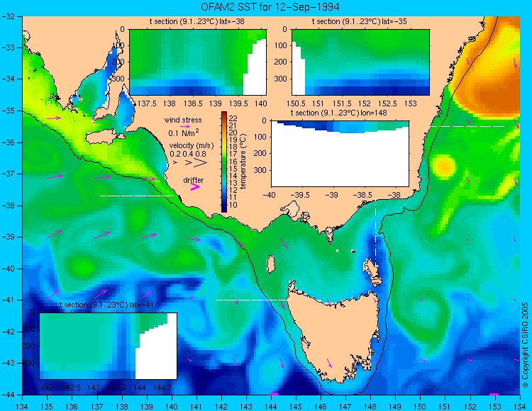Click the magenta wind stress legend arrow
The width and height of the screenshot is (532, 411).
tap(185, 126)
